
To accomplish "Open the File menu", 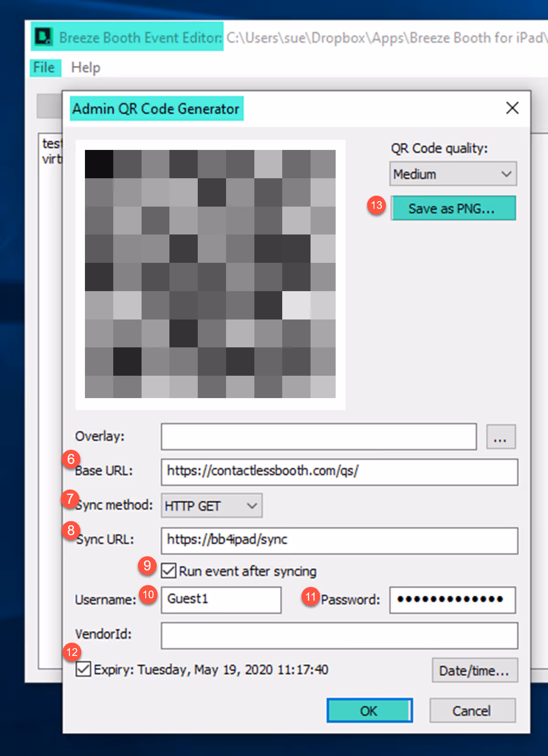I will (x=44, y=68).
